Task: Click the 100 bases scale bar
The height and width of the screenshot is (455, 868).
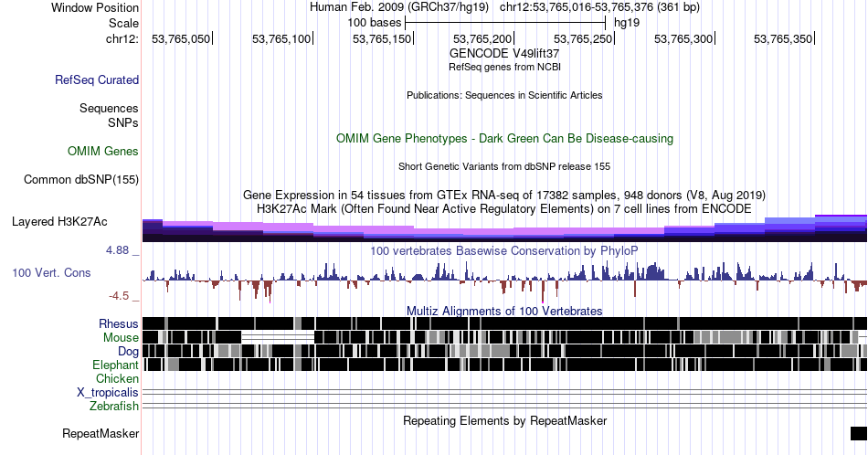Action: tap(505, 23)
